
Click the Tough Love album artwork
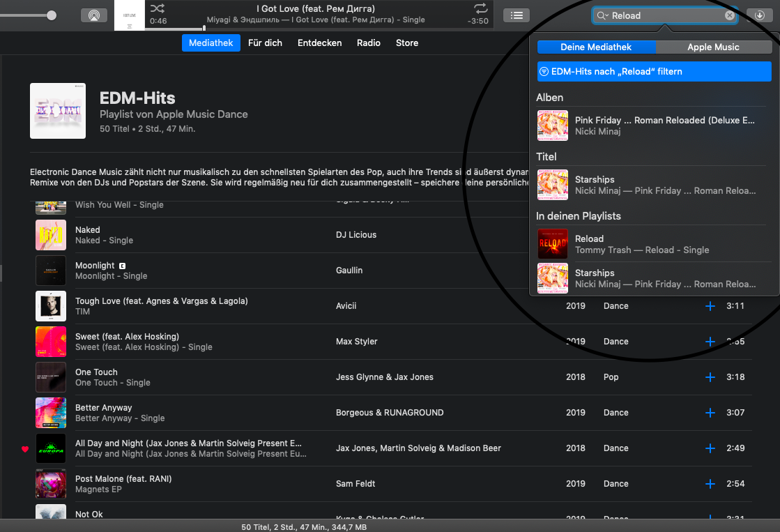pyautogui.click(x=51, y=306)
